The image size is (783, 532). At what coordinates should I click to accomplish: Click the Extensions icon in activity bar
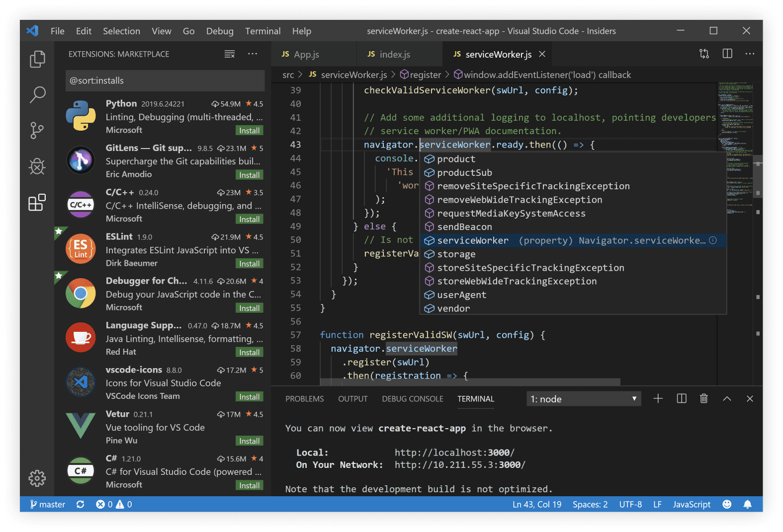click(37, 202)
